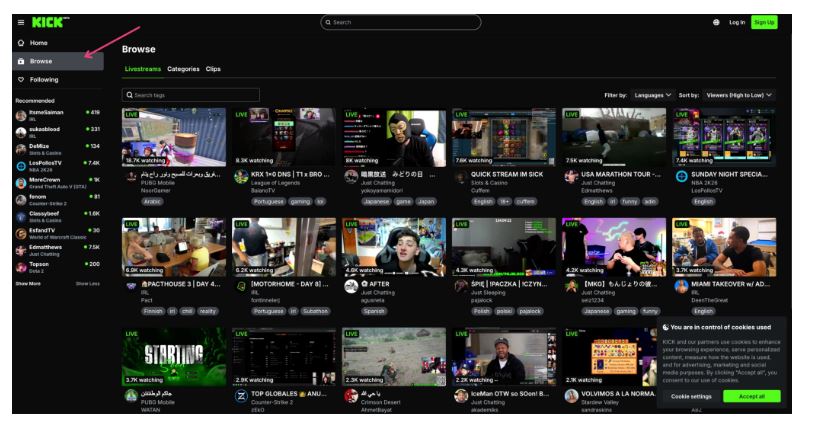
Task: Click Show More under Recommended
Action: pos(28,284)
